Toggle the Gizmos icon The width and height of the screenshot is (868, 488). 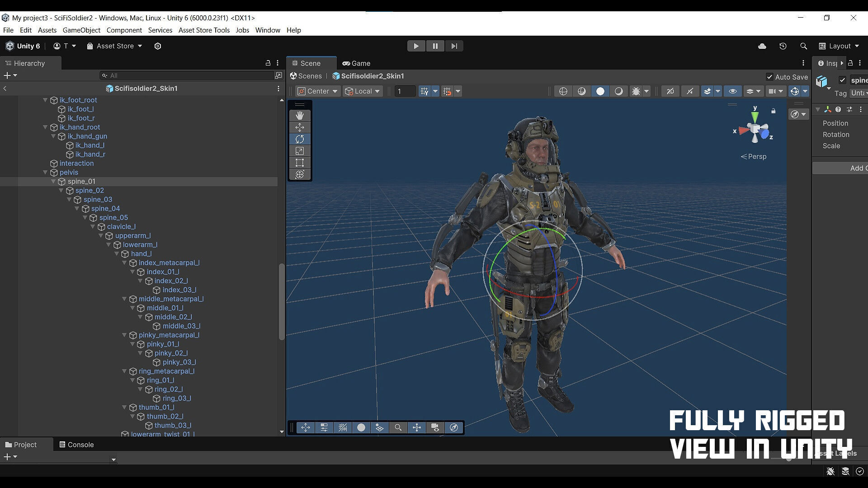pyautogui.click(x=794, y=91)
